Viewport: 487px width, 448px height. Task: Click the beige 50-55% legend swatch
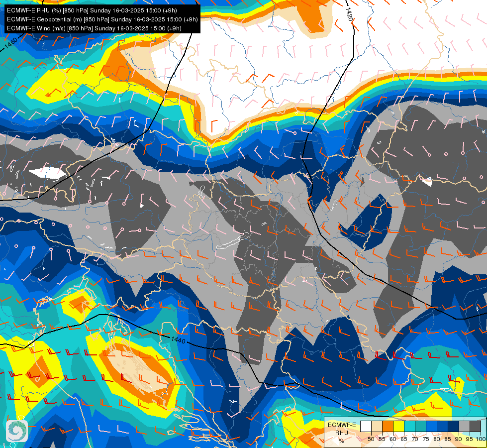point(377,426)
